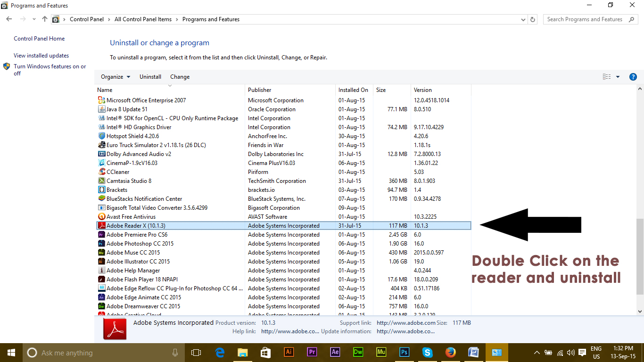Open Illustrator from the taskbar
This screenshot has height=362, width=644.
click(289, 352)
